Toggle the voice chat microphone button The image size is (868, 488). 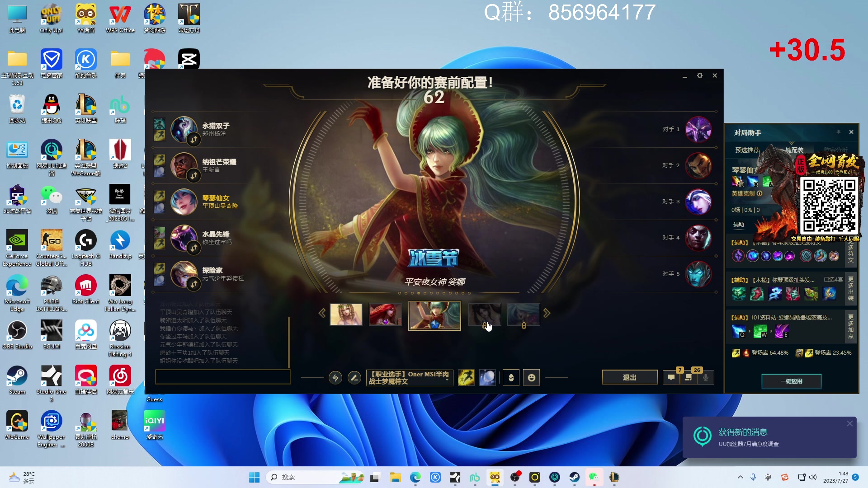tap(705, 377)
